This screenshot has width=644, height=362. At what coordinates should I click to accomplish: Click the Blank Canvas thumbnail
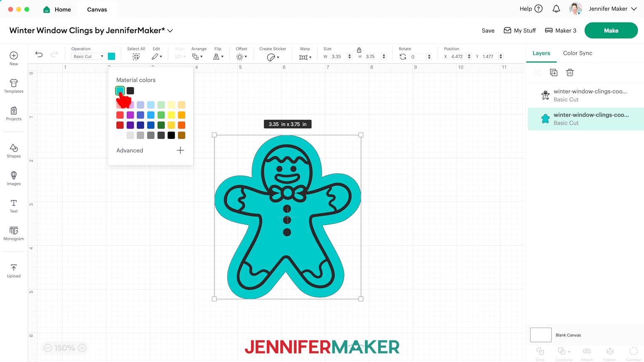click(x=541, y=335)
